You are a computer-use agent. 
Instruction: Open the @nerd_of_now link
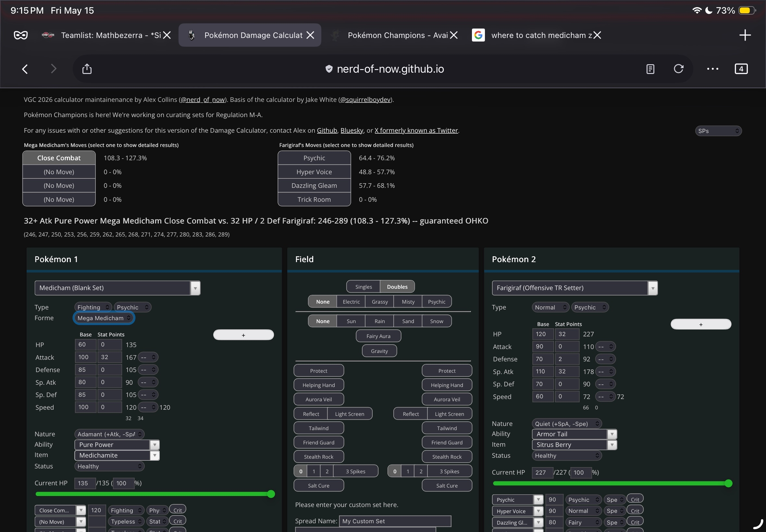pyautogui.click(x=203, y=100)
